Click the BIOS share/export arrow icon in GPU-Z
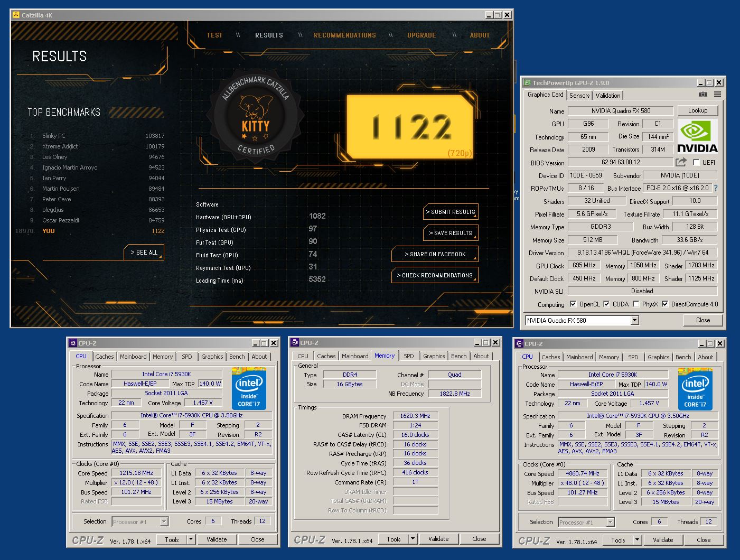 click(681, 162)
